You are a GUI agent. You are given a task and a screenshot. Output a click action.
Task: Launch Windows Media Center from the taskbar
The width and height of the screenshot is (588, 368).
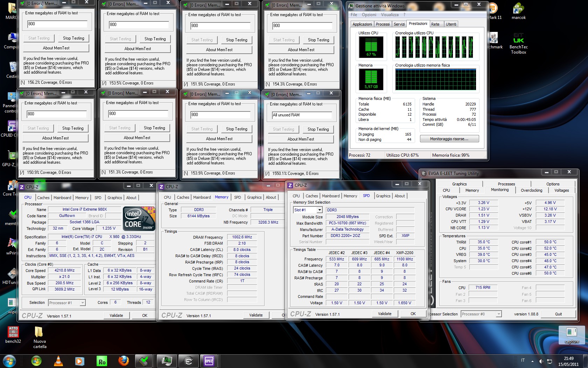(36, 361)
